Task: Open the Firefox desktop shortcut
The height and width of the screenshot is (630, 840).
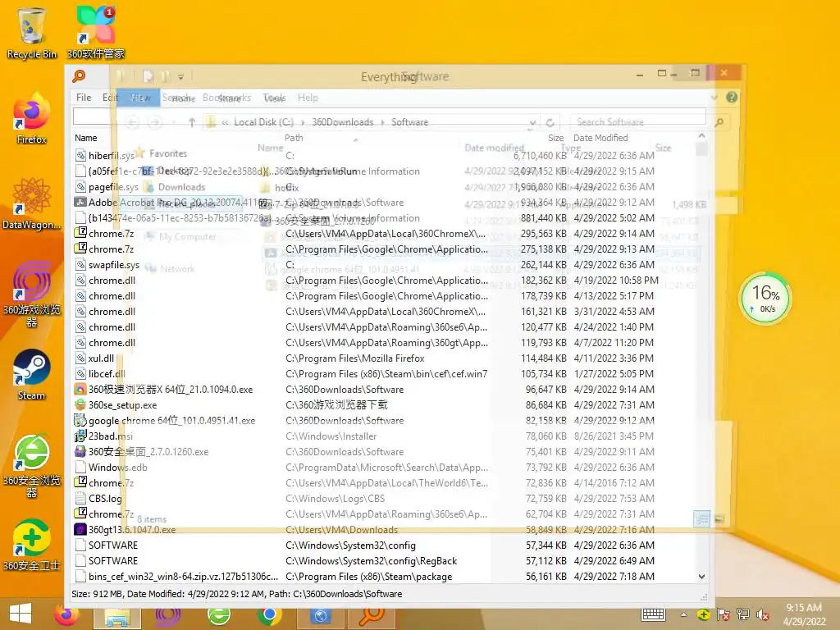Action: coord(32,118)
